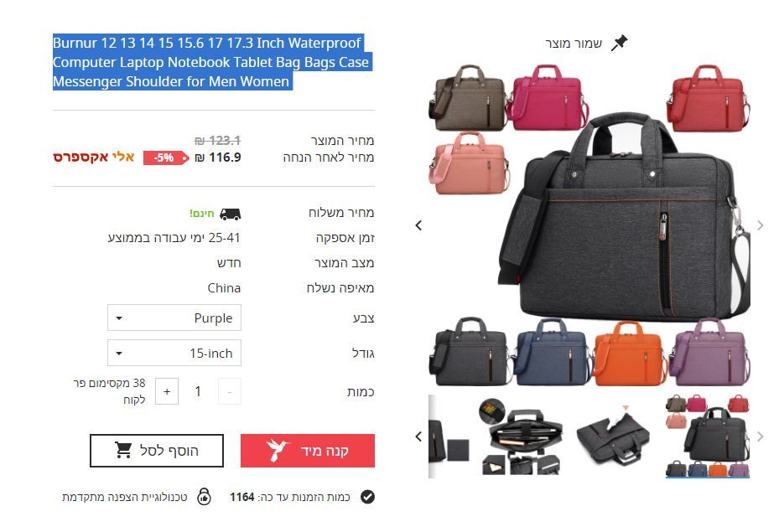Open the 15-inch size dropdown
This screenshot has width=784, height=532.
click(174, 354)
